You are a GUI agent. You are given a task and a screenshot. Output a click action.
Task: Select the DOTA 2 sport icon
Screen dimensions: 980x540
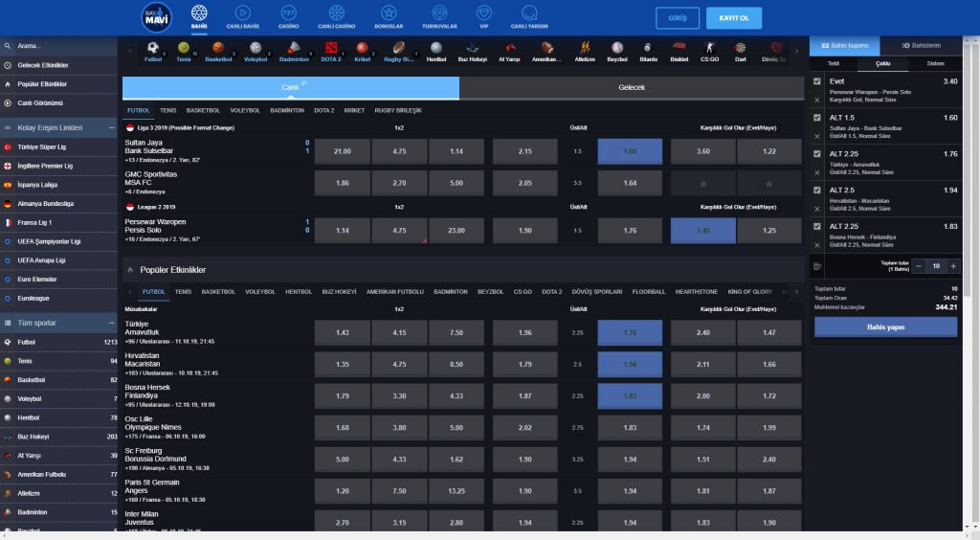coord(330,47)
